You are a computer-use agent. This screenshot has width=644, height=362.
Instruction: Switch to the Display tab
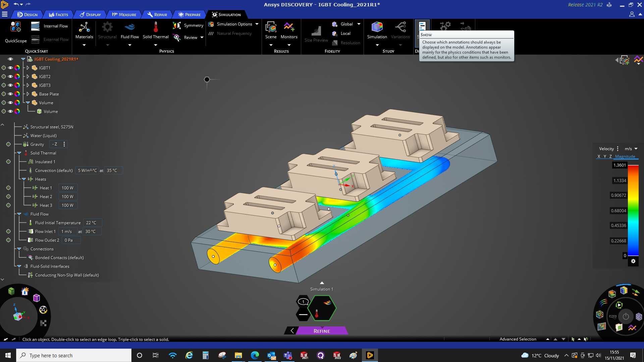pos(90,14)
